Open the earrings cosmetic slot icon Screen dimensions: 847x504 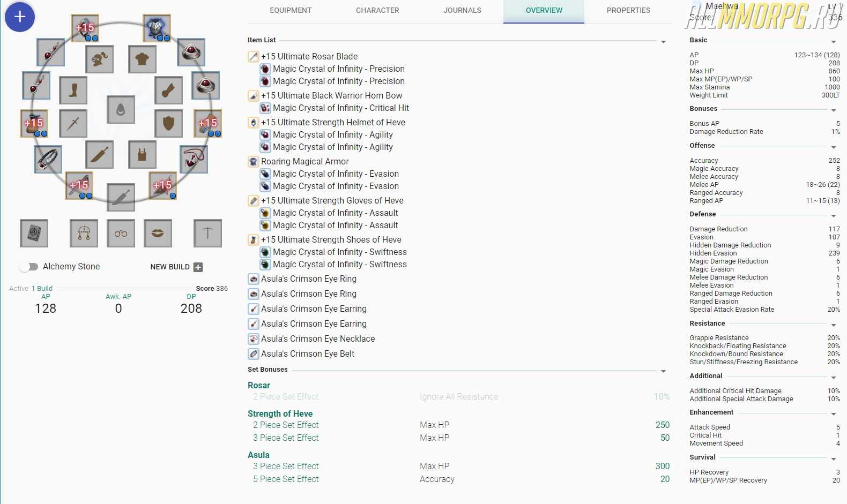[x=84, y=233]
